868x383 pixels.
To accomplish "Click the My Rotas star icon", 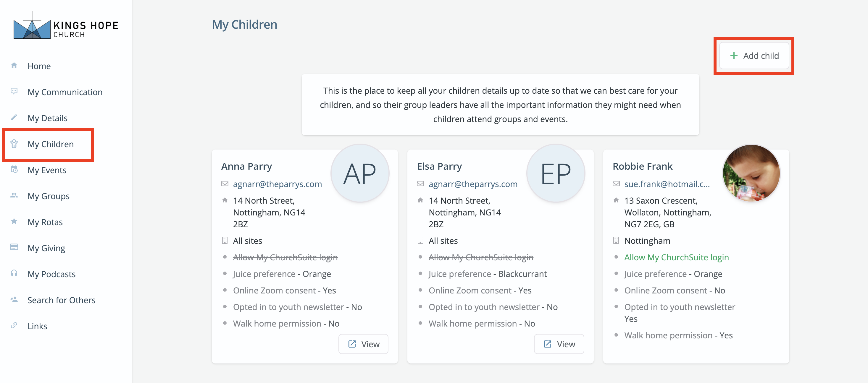I will 14,221.
